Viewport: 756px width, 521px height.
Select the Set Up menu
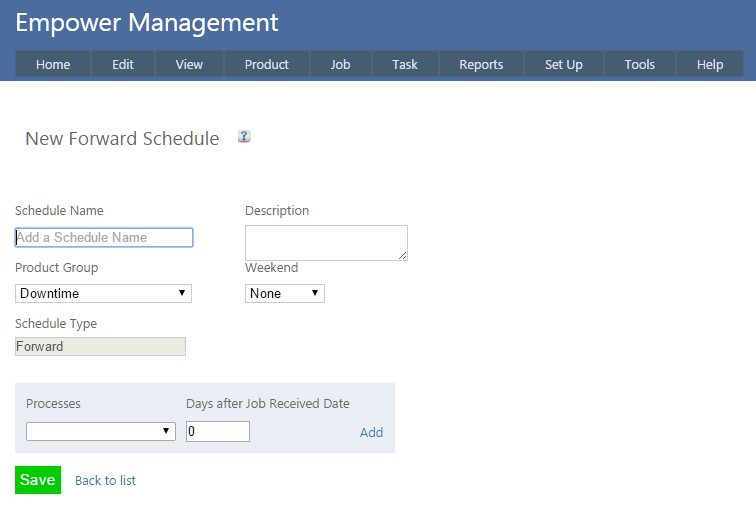[x=564, y=65]
